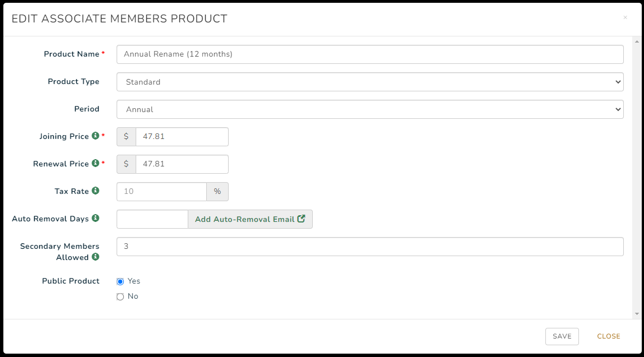Open the Period dropdown
644x357 pixels.
370,109
